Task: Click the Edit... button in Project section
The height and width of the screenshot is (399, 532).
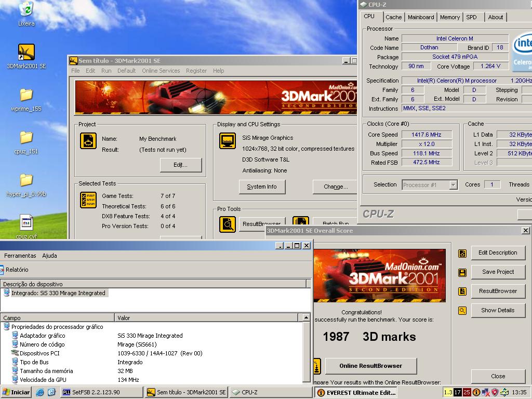Action: 180,165
